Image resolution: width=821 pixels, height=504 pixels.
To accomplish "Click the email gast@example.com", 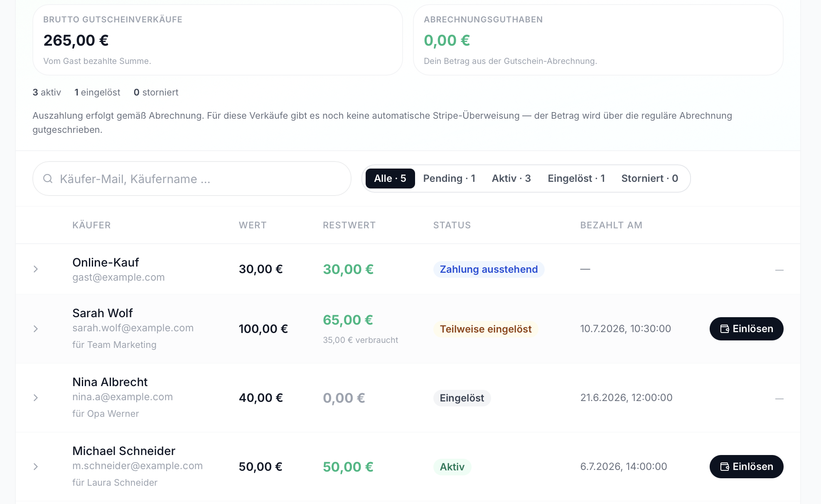I will tap(118, 277).
